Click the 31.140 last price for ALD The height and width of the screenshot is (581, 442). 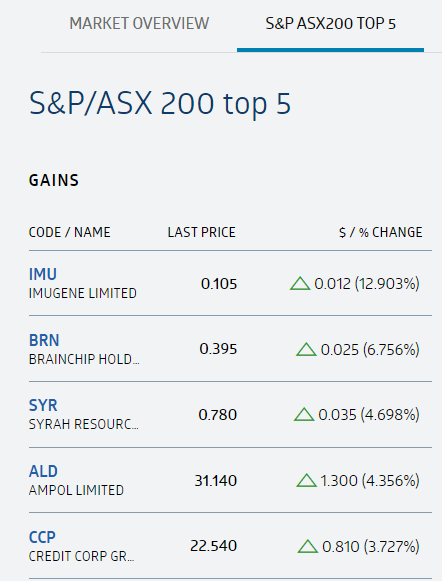[216, 481]
